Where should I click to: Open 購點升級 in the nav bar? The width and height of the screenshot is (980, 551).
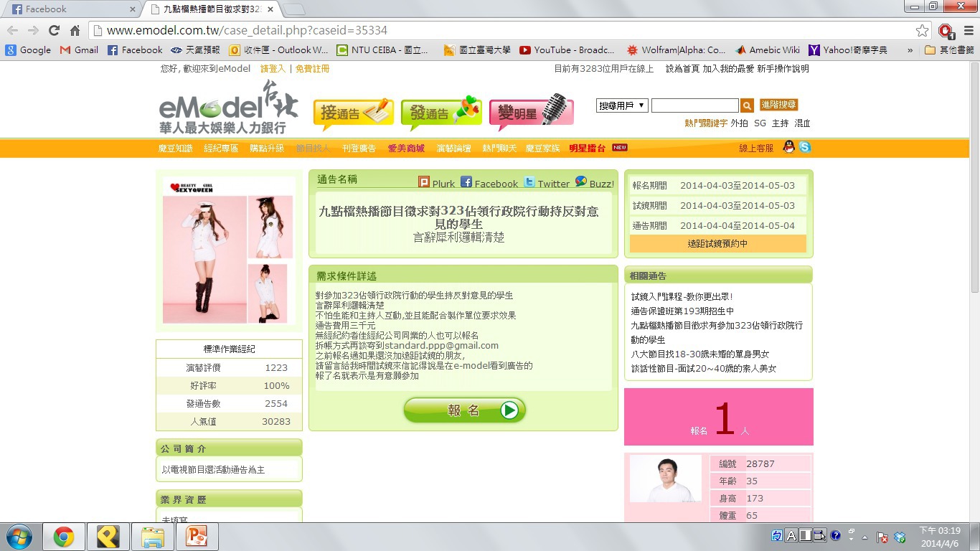click(x=267, y=149)
